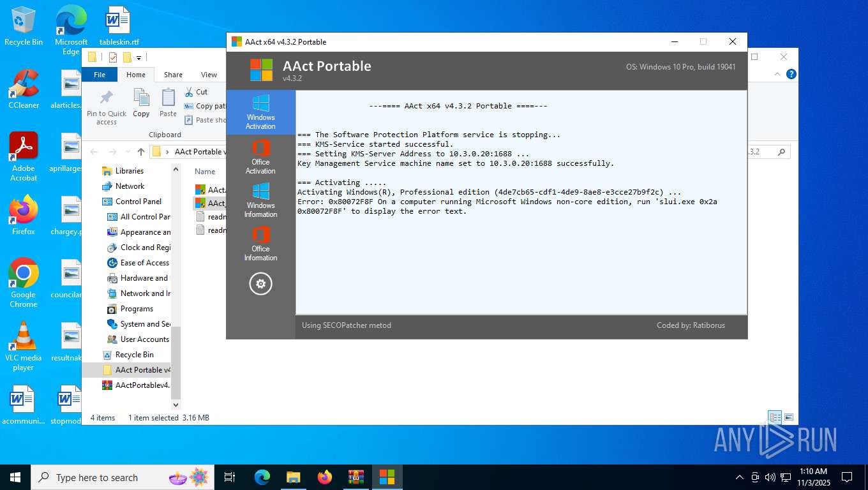Click the Cut scissors in Explorer ribbon
This screenshot has width=868, height=490.
[x=196, y=92]
